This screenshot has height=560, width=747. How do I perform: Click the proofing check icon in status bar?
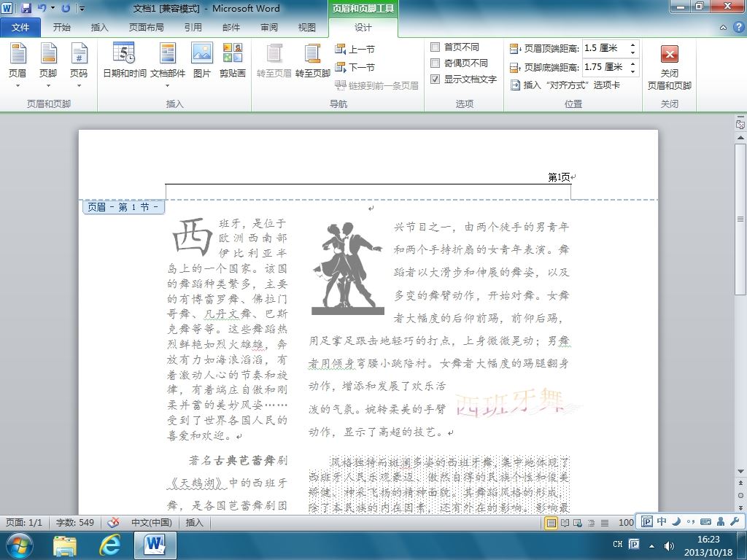pyautogui.click(x=113, y=522)
